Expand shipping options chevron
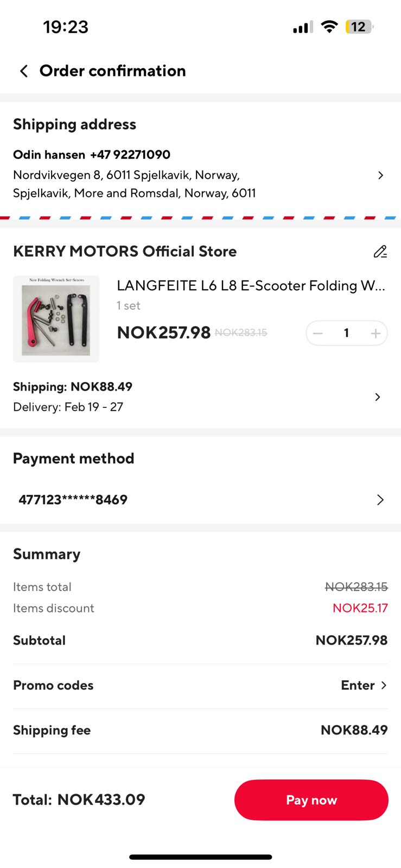 click(378, 397)
